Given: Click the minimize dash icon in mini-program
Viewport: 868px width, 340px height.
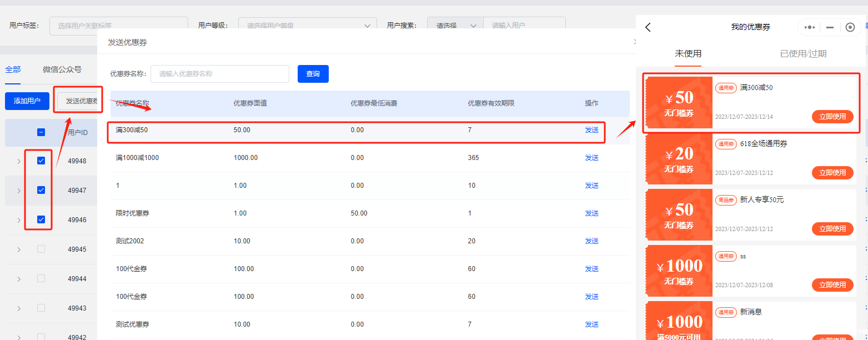Looking at the screenshot, I should coord(830,27).
